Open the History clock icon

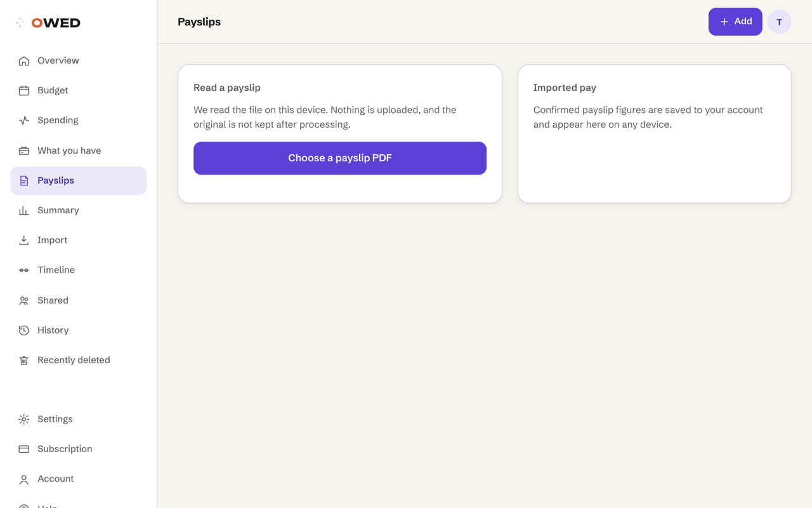24,331
